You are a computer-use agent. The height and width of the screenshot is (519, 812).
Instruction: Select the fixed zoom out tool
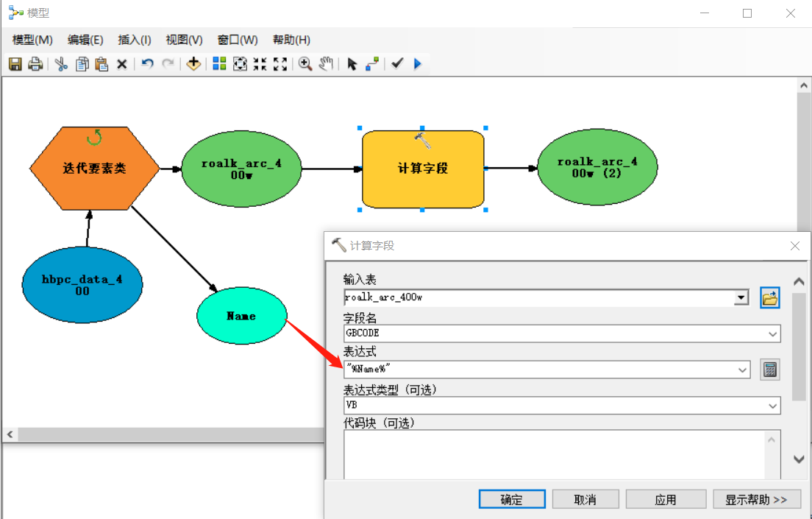point(280,64)
